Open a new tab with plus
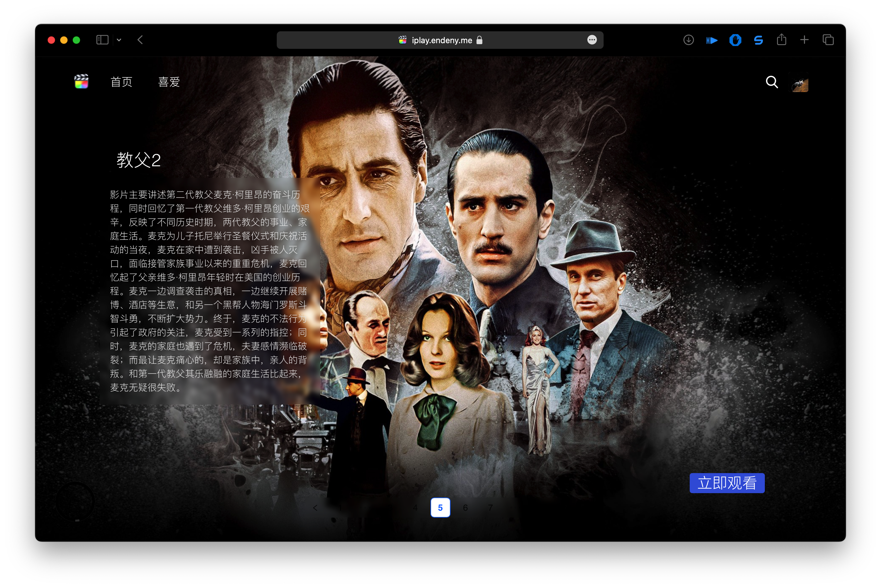 (804, 40)
